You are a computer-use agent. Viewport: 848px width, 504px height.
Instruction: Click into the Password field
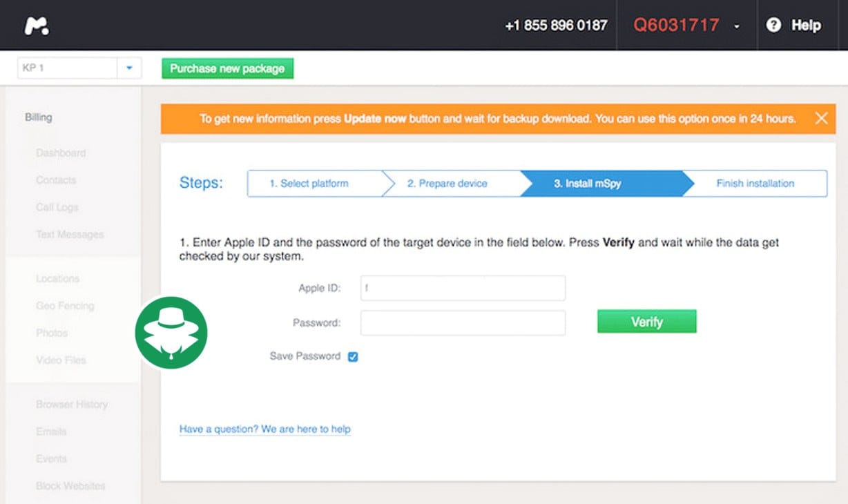[463, 322]
